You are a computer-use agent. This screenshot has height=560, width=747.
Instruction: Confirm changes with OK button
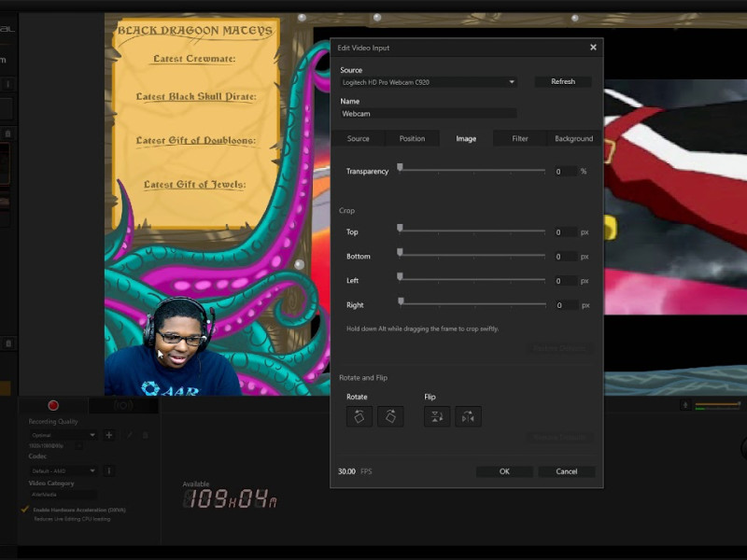[x=504, y=471]
